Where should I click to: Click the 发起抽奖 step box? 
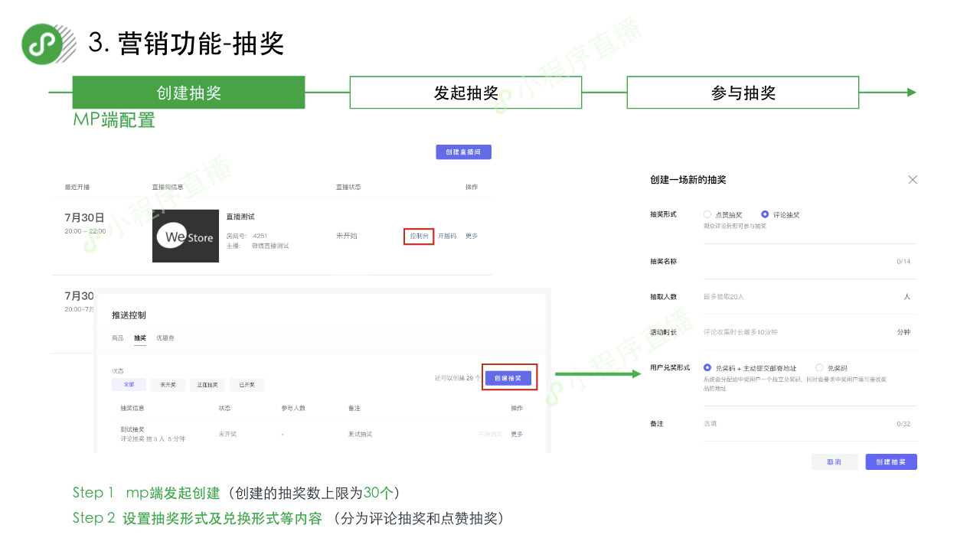click(465, 93)
